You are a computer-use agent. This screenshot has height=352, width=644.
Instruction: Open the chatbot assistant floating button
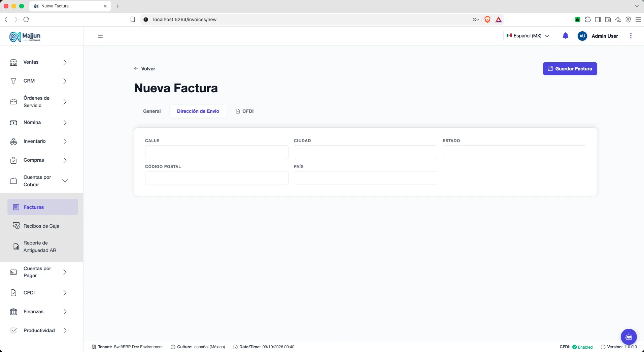(x=629, y=337)
